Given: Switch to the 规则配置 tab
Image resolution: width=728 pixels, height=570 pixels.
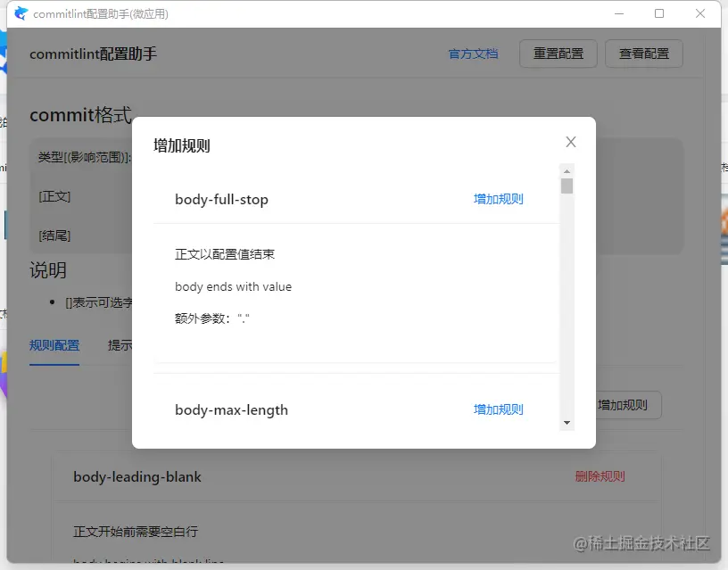Looking at the screenshot, I should pos(54,345).
